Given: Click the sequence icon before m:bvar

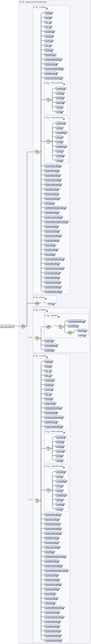Looking at the screenshot, I should [x=37, y=303].
